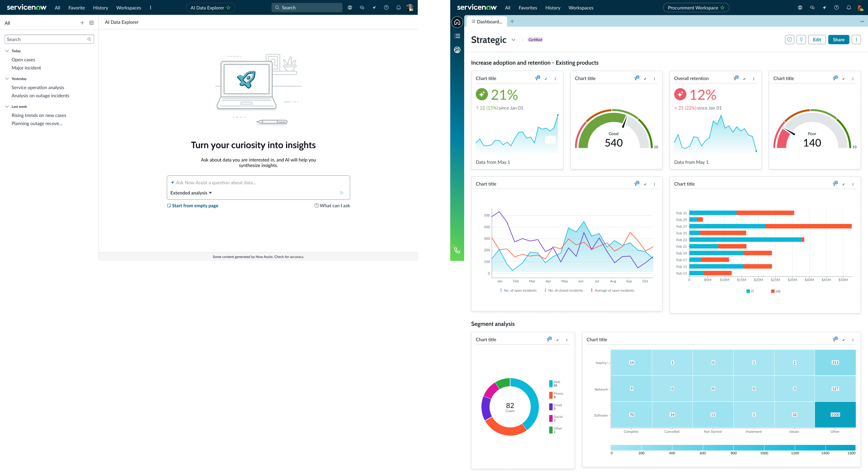Expand the Strategic dashboard title dropdown
The image size is (868, 476).
(513, 40)
